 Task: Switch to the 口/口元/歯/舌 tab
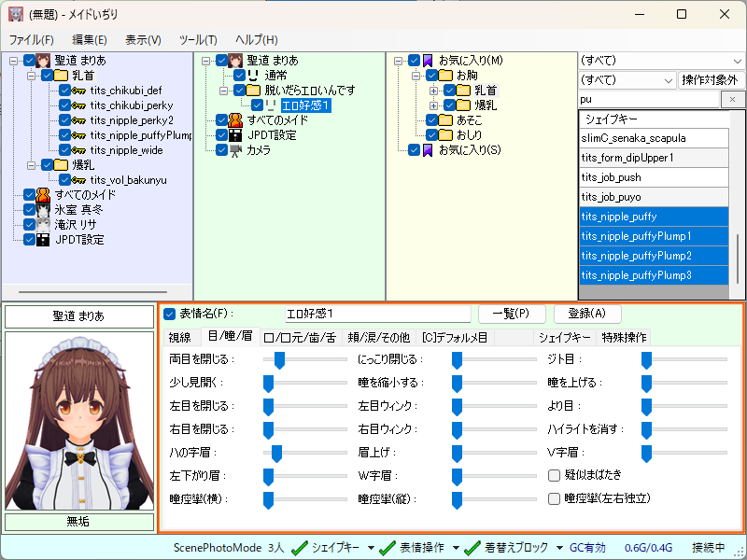[x=299, y=337]
